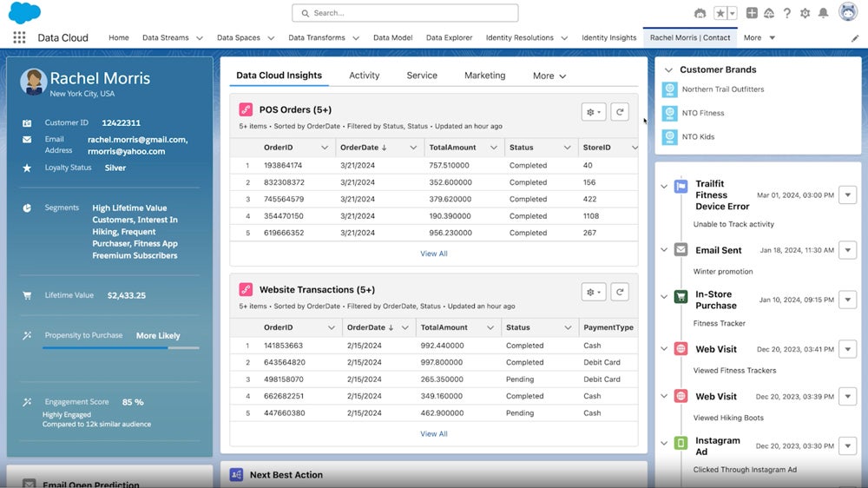Select POS order 193864174 cell
The height and width of the screenshot is (488, 868).
click(x=283, y=165)
